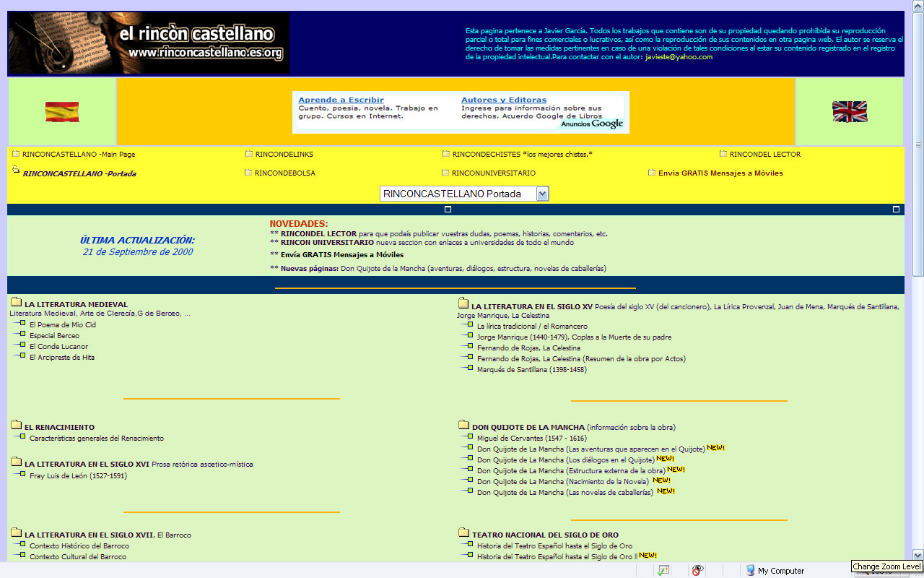This screenshot has width=924, height=578.
Task: Open the Aprende a Escribir ad link
Action: click(341, 100)
